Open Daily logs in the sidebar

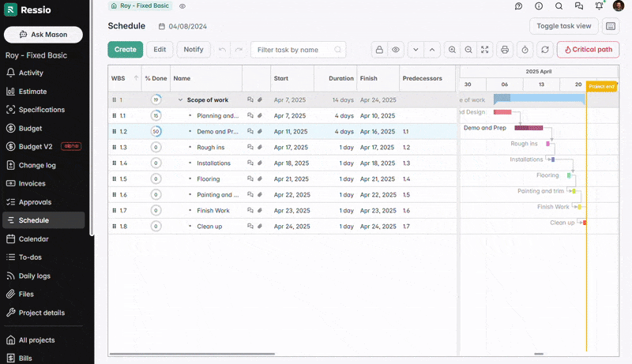pos(34,276)
